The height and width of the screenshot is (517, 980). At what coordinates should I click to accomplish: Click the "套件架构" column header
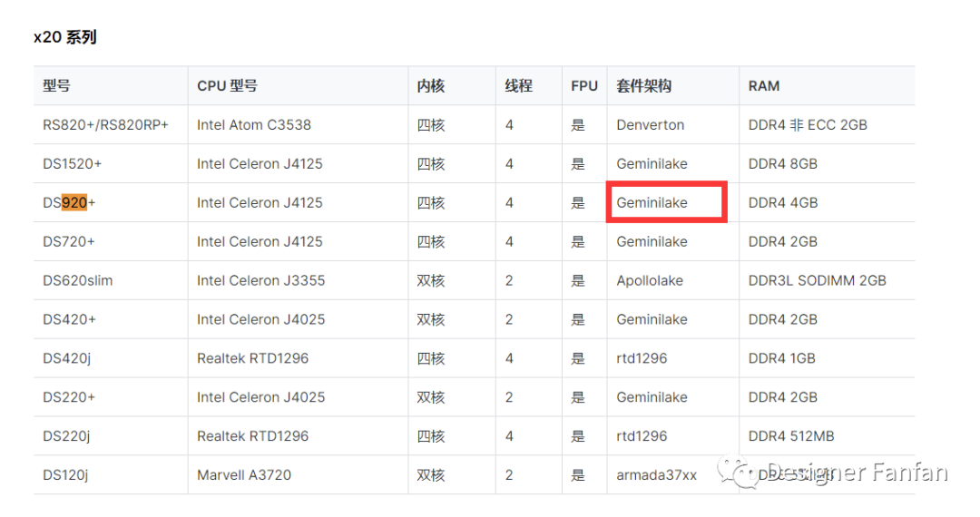pos(643,86)
